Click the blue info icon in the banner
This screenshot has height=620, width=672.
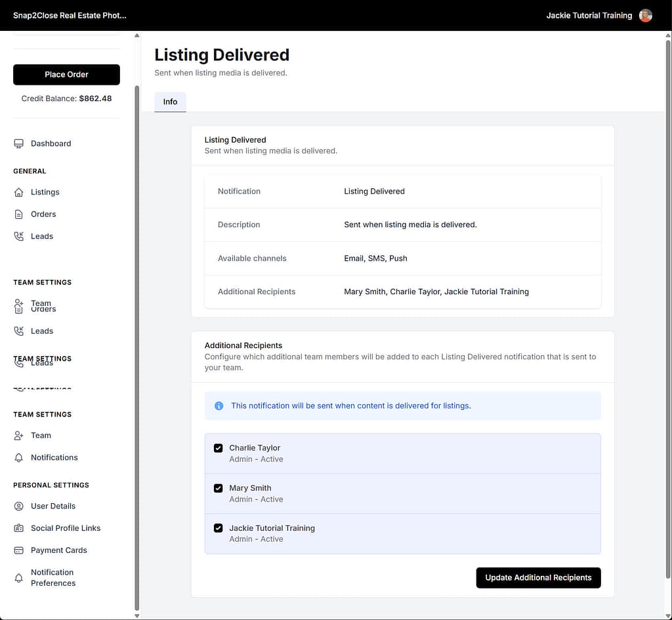[219, 405]
